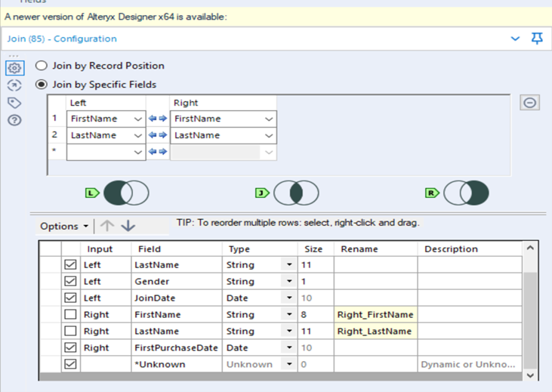Click the annotation tag icon in sidebar

(x=14, y=103)
